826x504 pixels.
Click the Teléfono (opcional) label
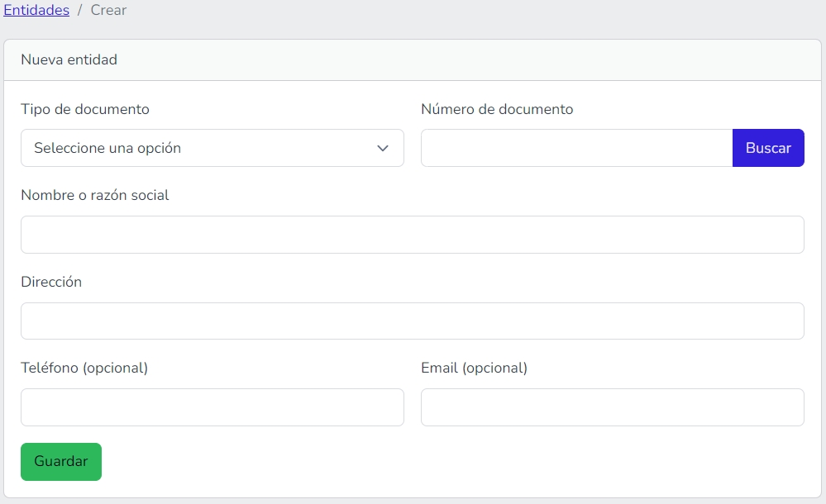point(84,368)
